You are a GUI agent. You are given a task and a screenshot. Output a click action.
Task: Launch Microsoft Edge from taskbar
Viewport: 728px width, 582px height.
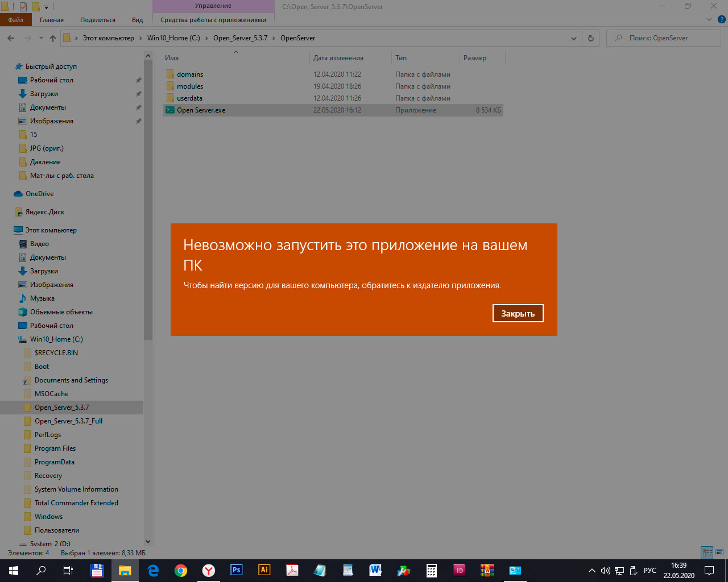click(153, 570)
